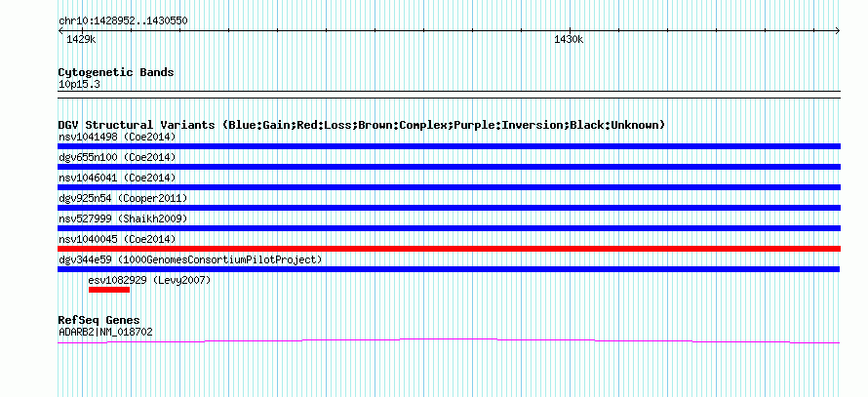This screenshot has width=868, height=397.
Task: Open the nsv1041498 (Coe2014) variant label
Action: [117, 137]
